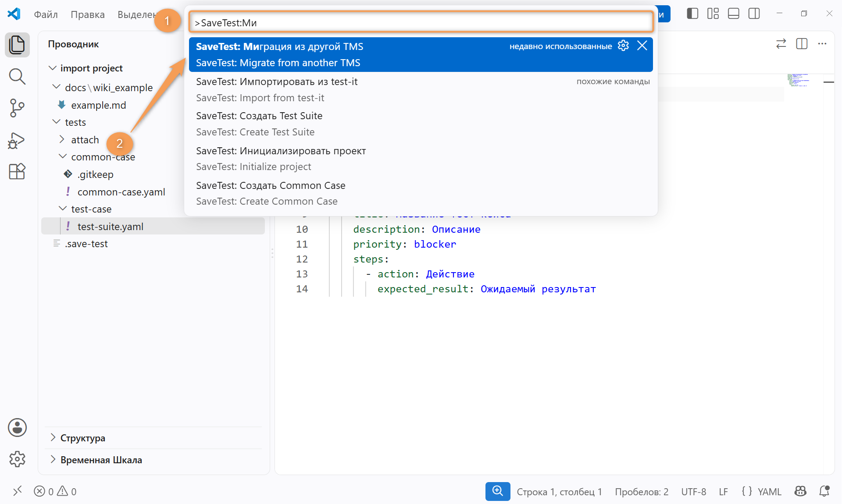
Task: Collapse the import project root folder
Action: tap(52, 68)
